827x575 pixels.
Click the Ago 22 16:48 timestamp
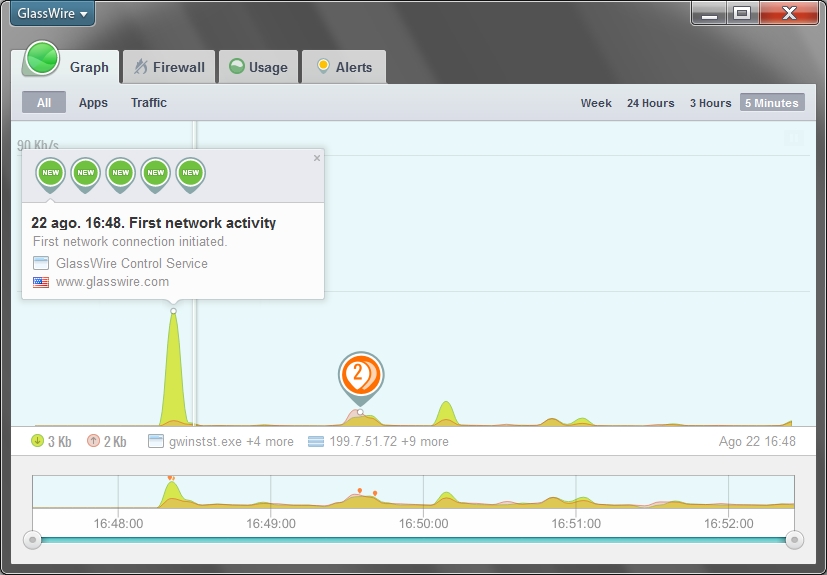tap(757, 442)
